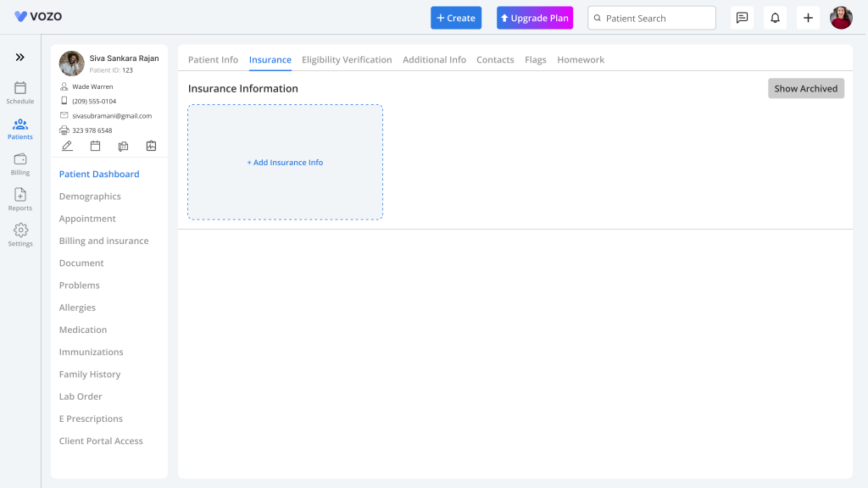Viewport: 868px width, 488px height.
Task: Open the user profile avatar
Action: 841,18
